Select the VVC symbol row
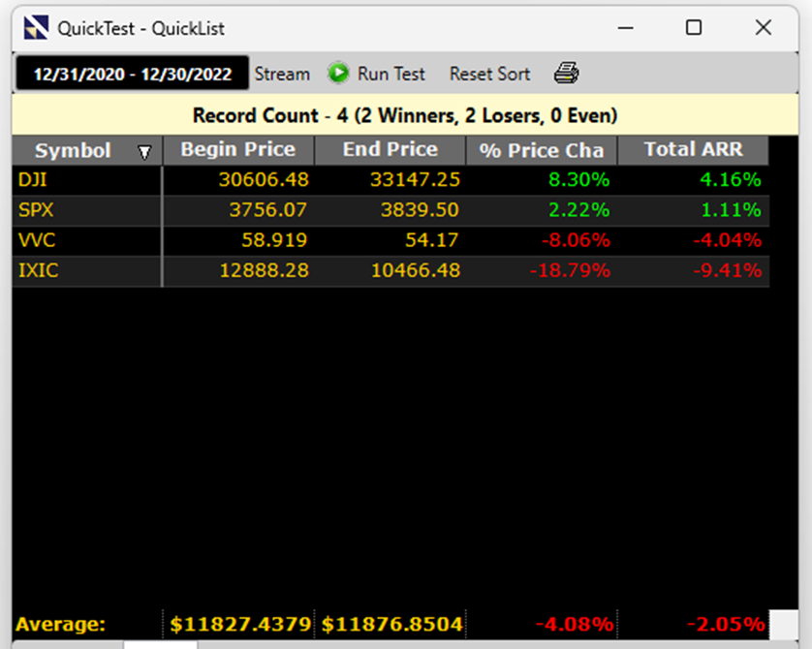The height and width of the screenshot is (649, 812). (37, 240)
